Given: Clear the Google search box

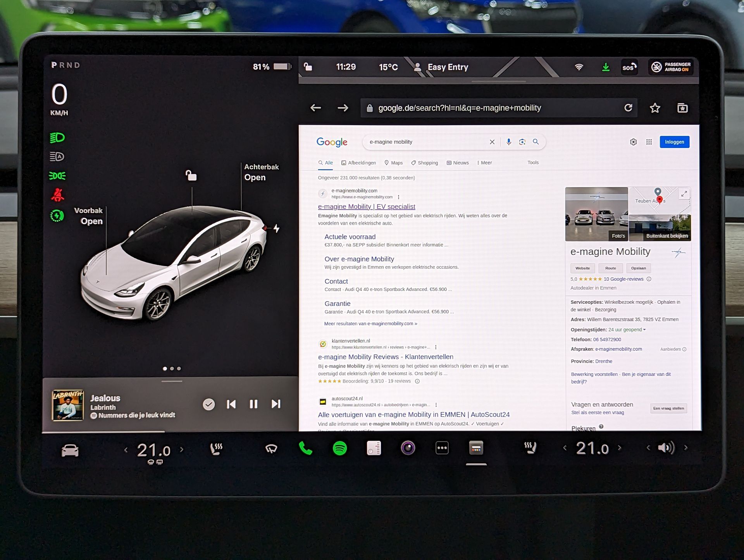Looking at the screenshot, I should pos(492,142).
